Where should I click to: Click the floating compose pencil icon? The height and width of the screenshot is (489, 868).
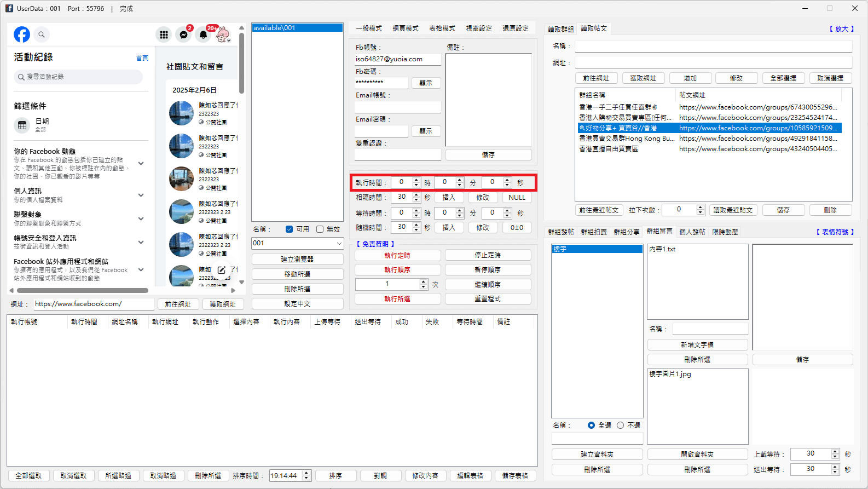[221, 270]
